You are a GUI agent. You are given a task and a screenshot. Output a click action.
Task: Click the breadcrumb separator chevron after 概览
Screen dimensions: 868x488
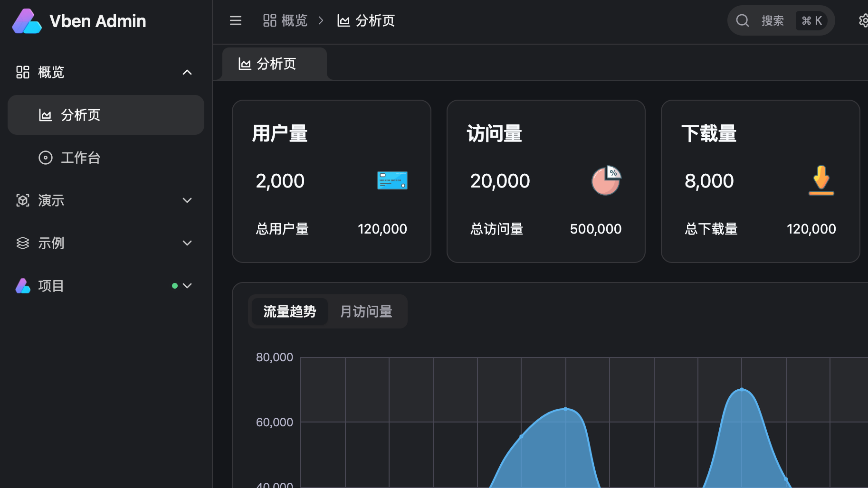pos(321,20)
